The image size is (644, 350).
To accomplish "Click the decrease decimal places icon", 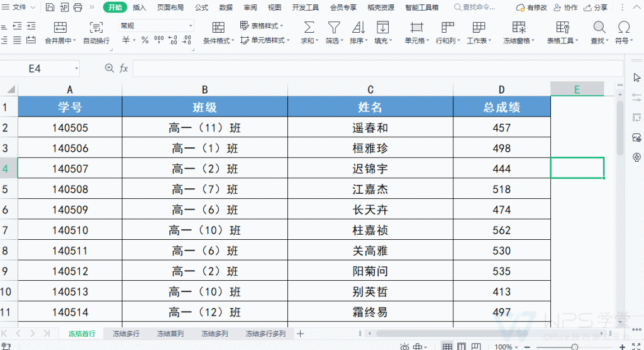I will [x=187, y=40].
